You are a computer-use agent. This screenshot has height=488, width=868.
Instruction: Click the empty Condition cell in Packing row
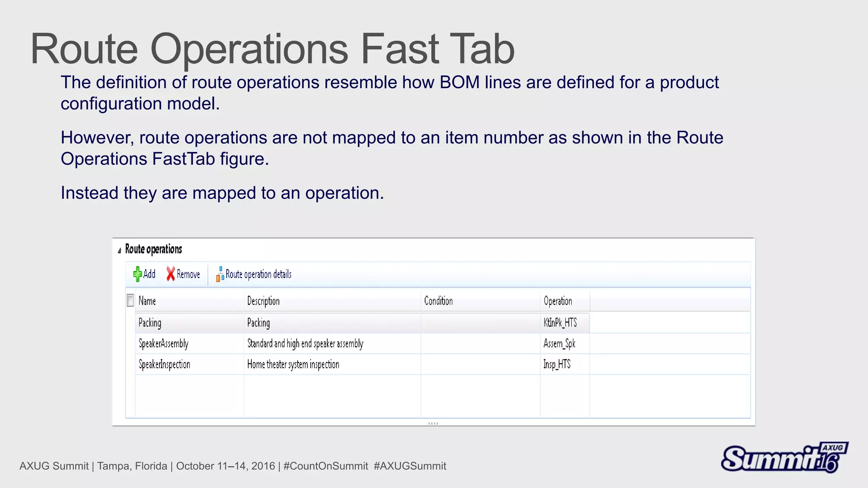pyautogui.click(x=481, y=323)
